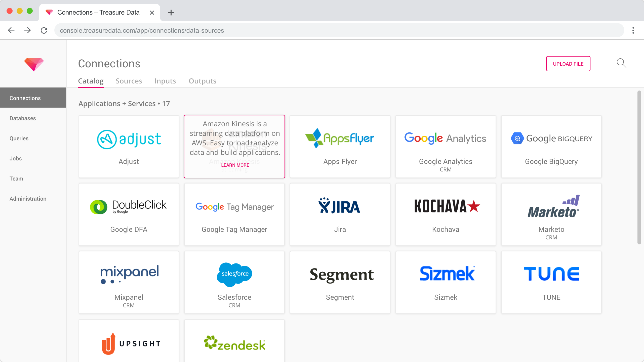Open the Apps Flyer connector
This screenshot has height=362, width=644.
(x=340, y=147)
